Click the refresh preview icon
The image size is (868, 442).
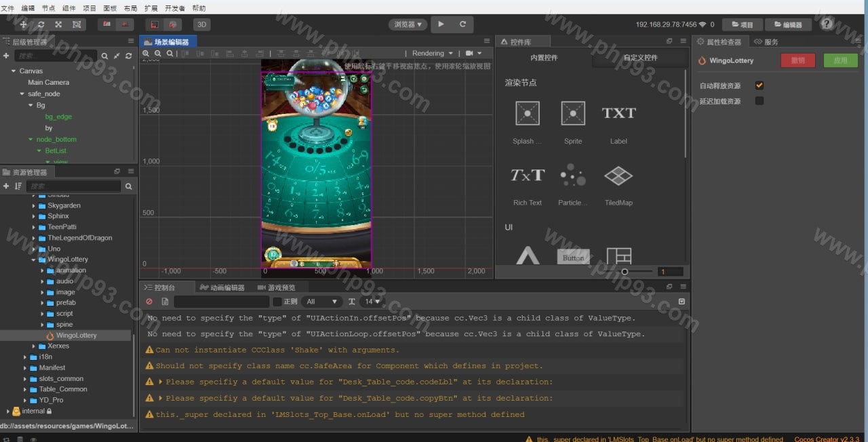click(462, 24)
